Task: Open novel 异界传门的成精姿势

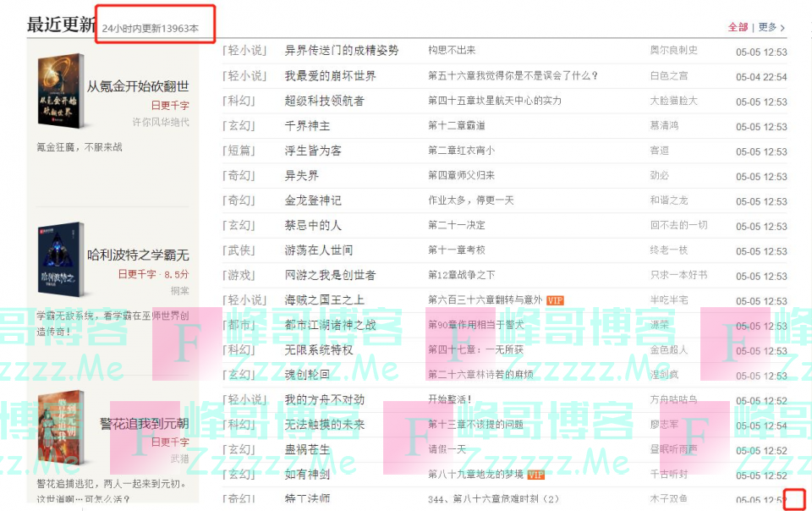Action: [341, 51]
